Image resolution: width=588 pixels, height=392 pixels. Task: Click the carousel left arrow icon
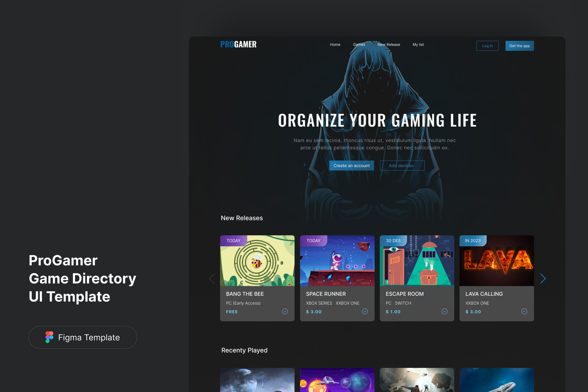(x=212, y=278)
